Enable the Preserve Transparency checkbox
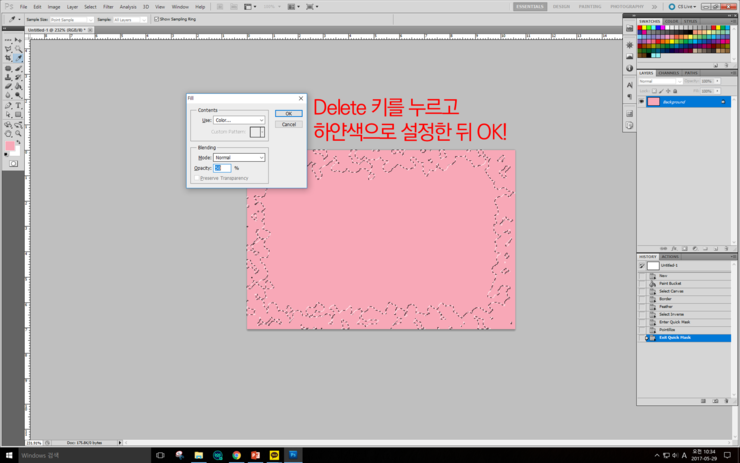Viewport: 740px width, 463px height. click(x=196, y=178)
